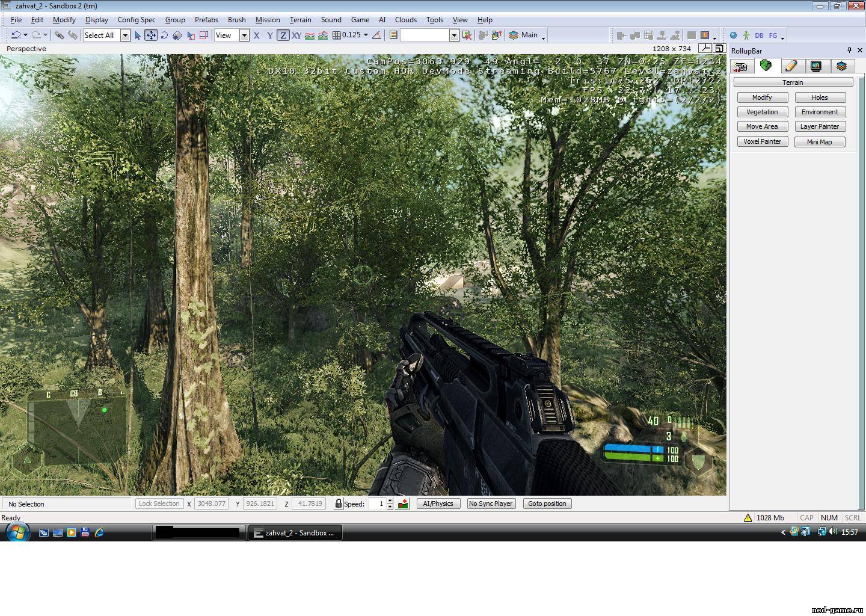Click the Undo arrow icon

coord(16,35)
